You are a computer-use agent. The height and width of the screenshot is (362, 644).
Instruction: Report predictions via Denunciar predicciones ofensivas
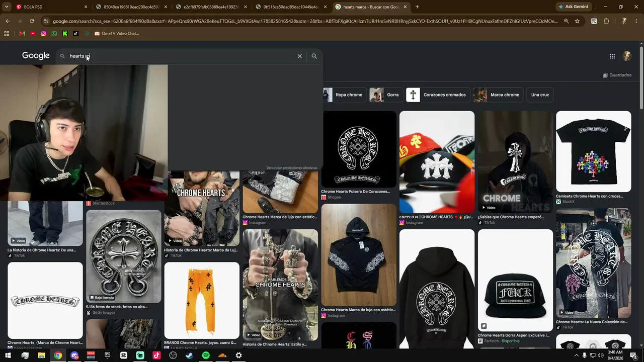tap(292, 168)
